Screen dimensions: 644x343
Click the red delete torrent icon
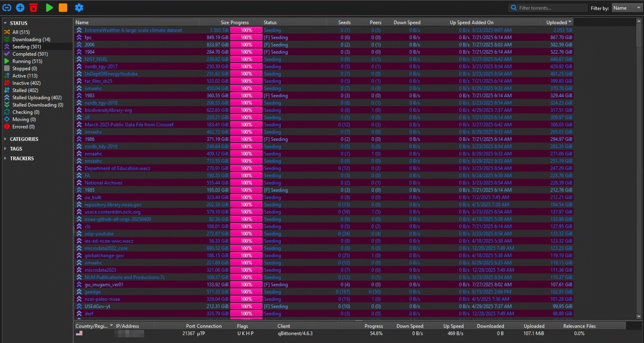click(33, 8)
